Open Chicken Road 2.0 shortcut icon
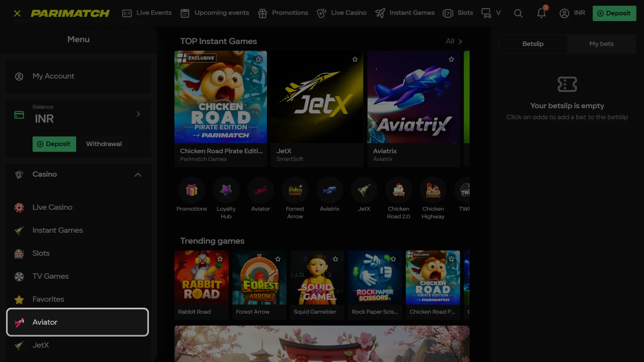Viewport: 644px width, 362px height. click(x=398, y=190)
